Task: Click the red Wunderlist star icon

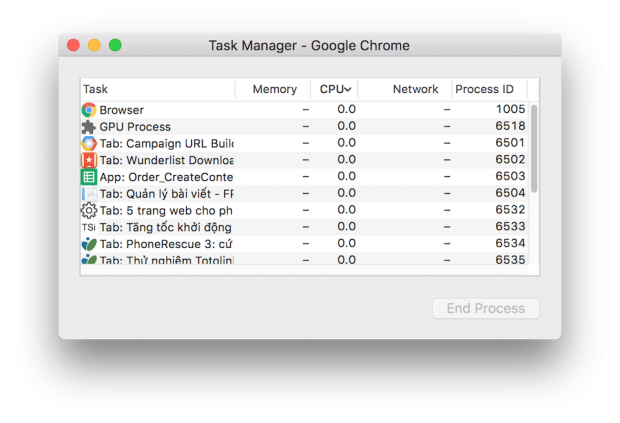Action: pyautogui.click(x=89, y=160)
